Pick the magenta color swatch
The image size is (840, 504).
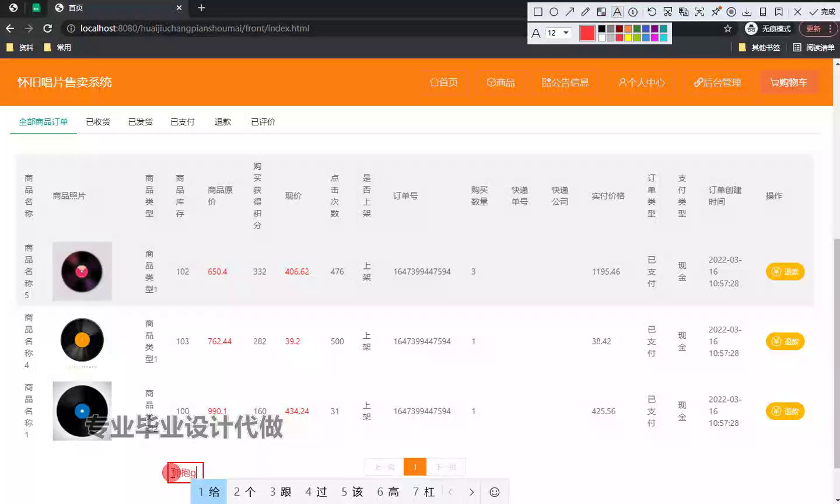point(654,37)
